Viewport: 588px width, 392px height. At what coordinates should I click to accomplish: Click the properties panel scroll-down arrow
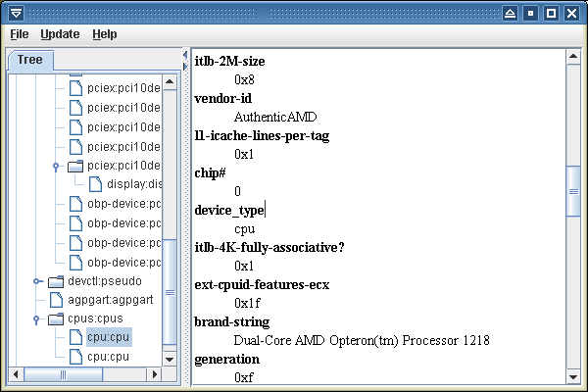click(x=573, y=376)
